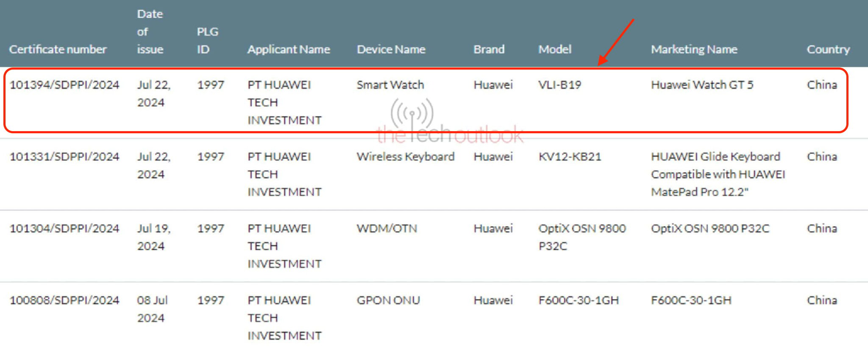Click China in Wireless Keyboard row
Screen dimensions: 868x351
(x=822, y=157)
